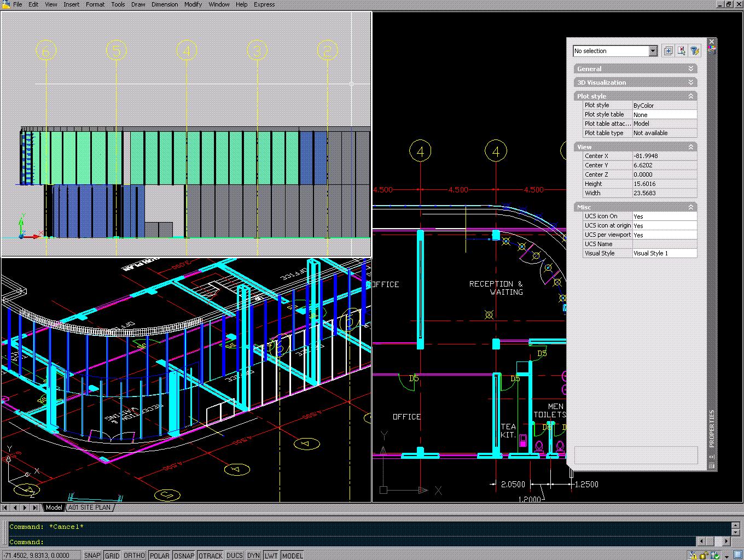The image size is (744, 560).
Task: Click the Select Objects icon in Properties
Action: 681,51
